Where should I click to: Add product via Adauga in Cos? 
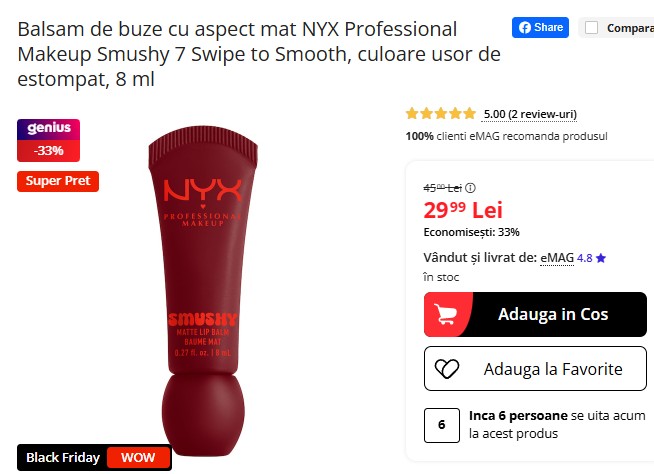tap(535, 314)
